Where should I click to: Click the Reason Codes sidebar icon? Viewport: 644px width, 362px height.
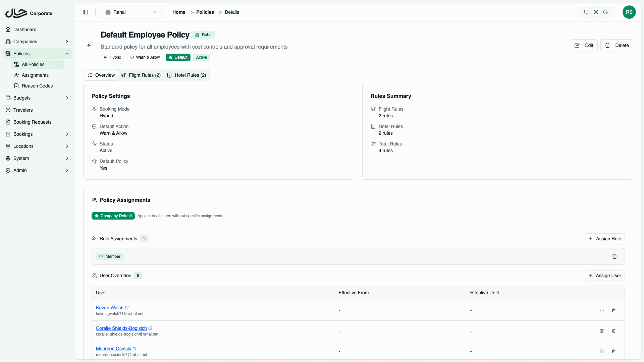coord(16,86)
